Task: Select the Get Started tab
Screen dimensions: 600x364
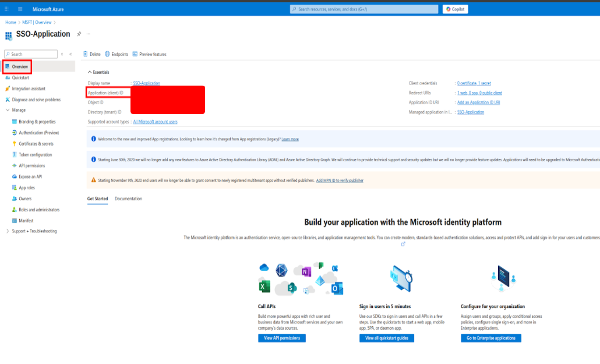Action: 98,199
